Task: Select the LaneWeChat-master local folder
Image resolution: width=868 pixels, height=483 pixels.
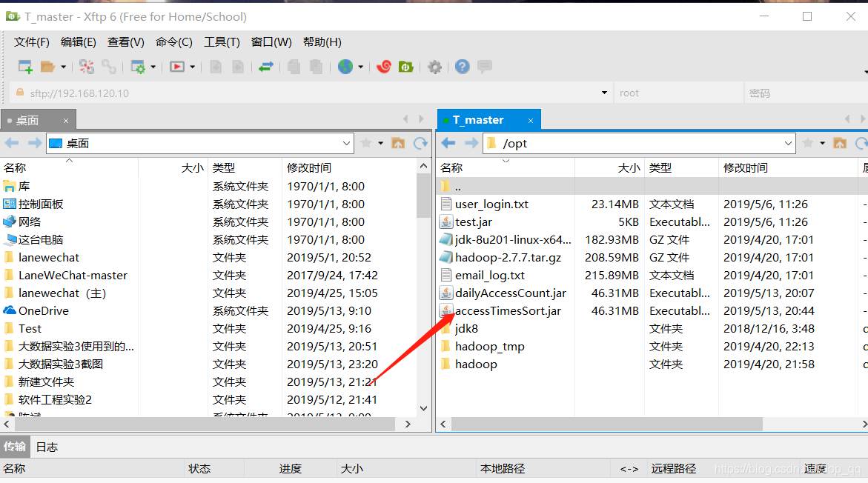Action: click(x=73, y=276)
